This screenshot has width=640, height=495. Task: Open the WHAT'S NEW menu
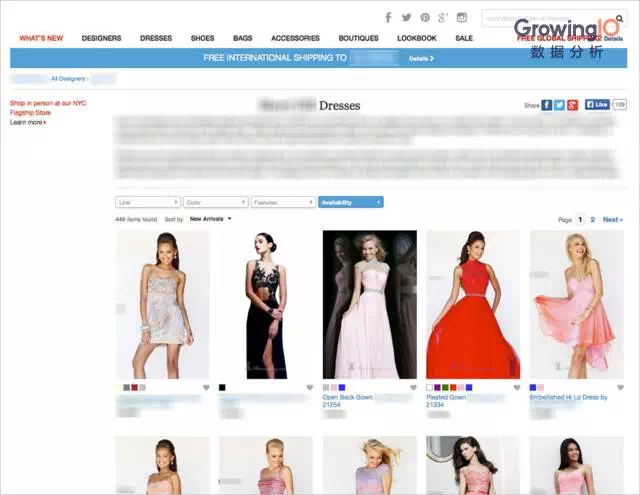(x=41, y=38)
